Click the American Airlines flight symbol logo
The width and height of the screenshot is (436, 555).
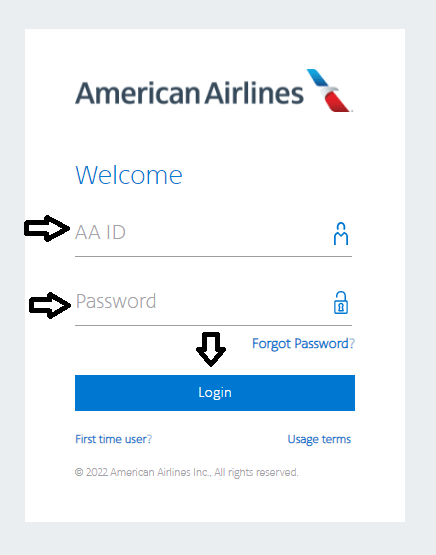tap(329, 91)
